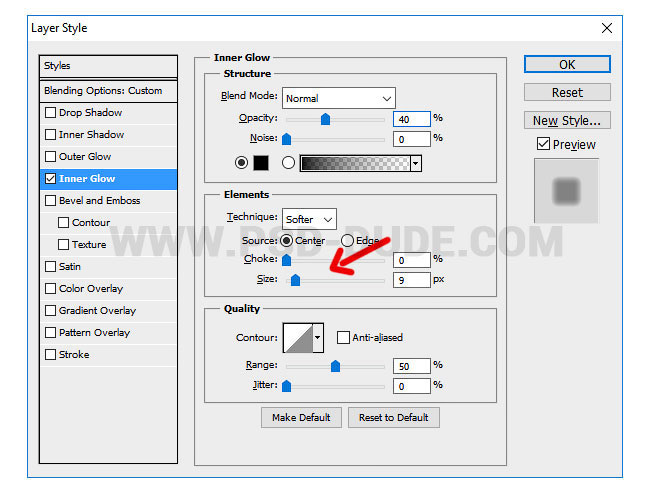Screen dimensions: 650x495
Task: Tick the Outer Glow checkbox
Action: point(50,156)
